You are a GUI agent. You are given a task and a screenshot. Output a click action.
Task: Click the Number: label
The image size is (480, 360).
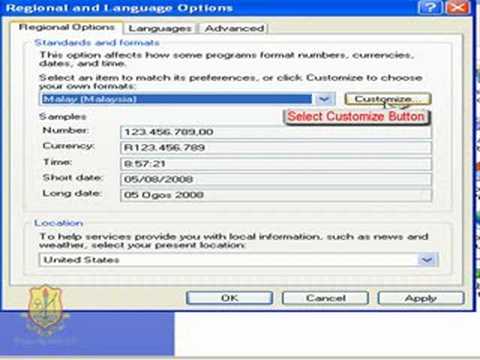(66, 130)
